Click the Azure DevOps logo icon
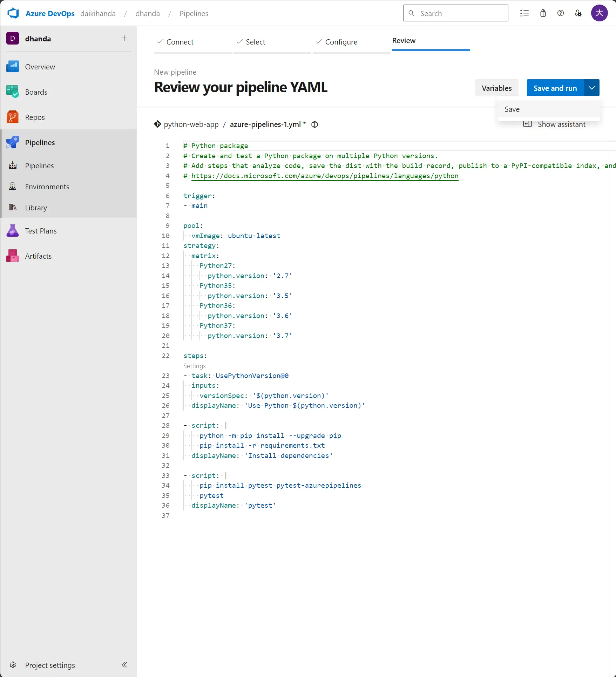Image resolution: width=616 pixels, height=677 pixels. point(13,13)
